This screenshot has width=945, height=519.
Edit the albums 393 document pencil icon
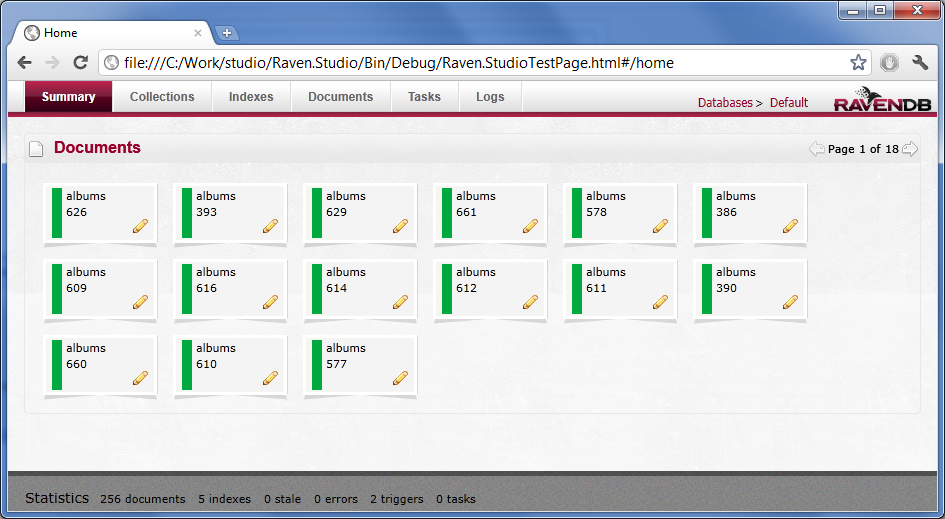(x=271, y=226)
